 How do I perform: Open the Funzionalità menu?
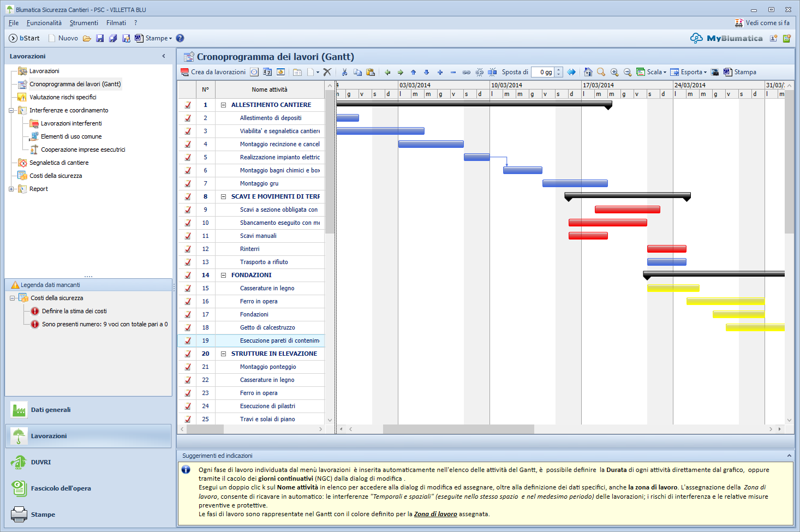[44, 23]
